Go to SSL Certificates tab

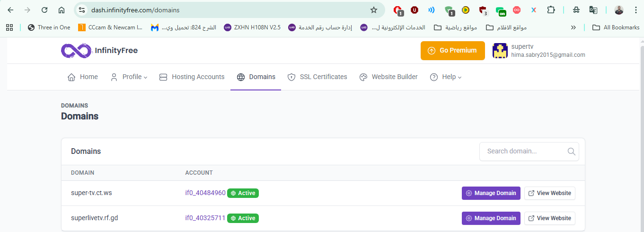pos(317,77)
